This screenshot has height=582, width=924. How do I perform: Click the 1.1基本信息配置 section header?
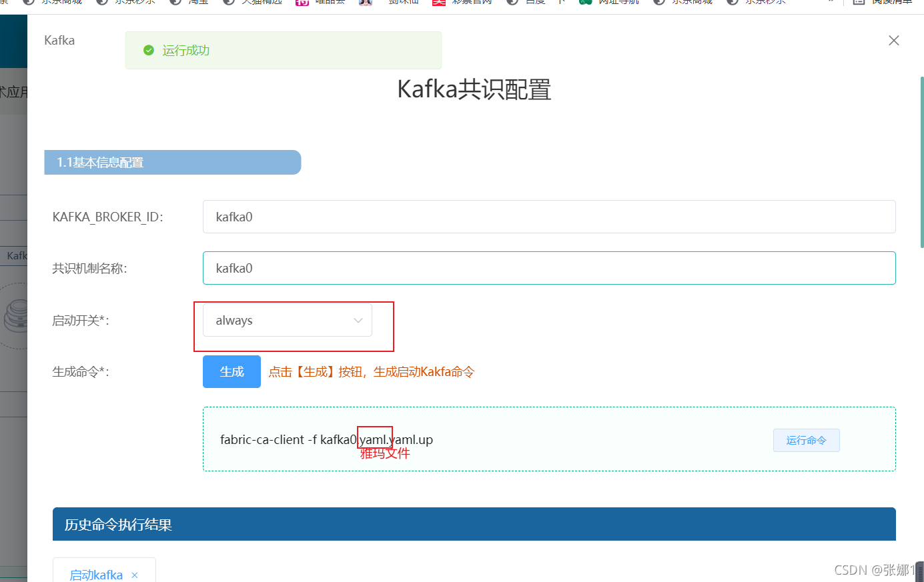pyautogui.click(x=173, y=163)
